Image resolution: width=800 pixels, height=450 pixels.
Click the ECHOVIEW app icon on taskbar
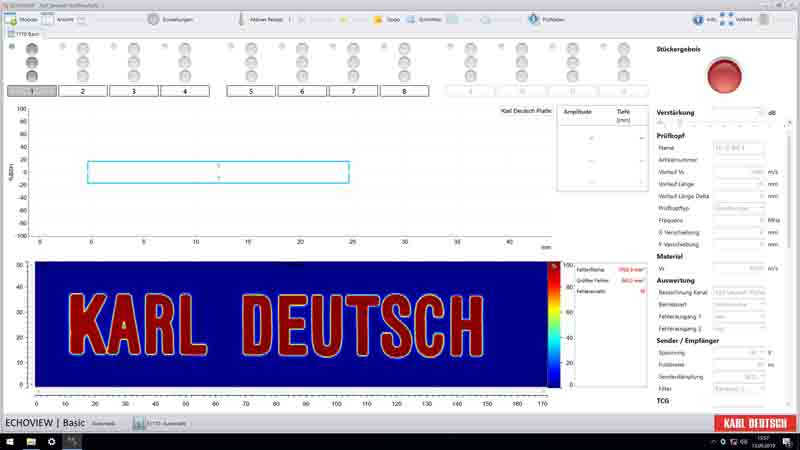(x=72, y=442)
